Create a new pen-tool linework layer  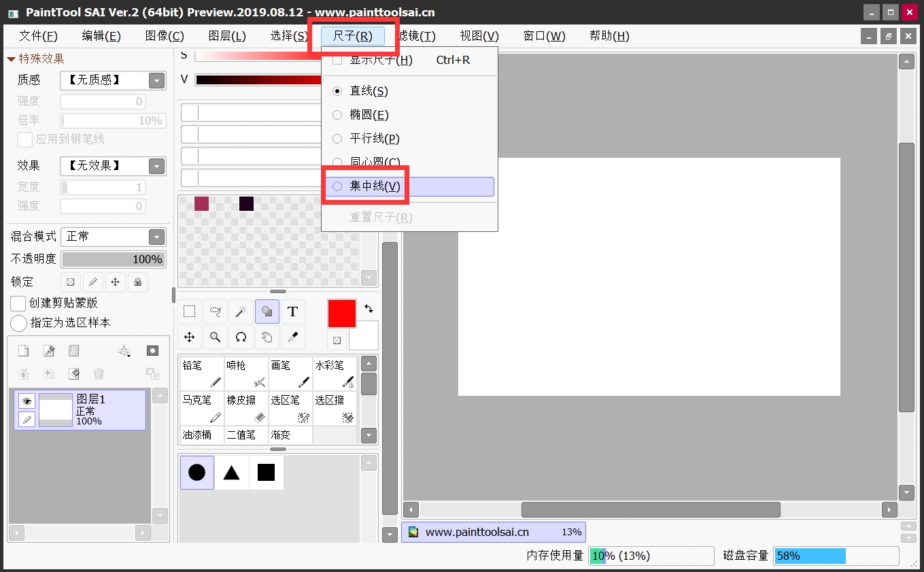point(49,351)
